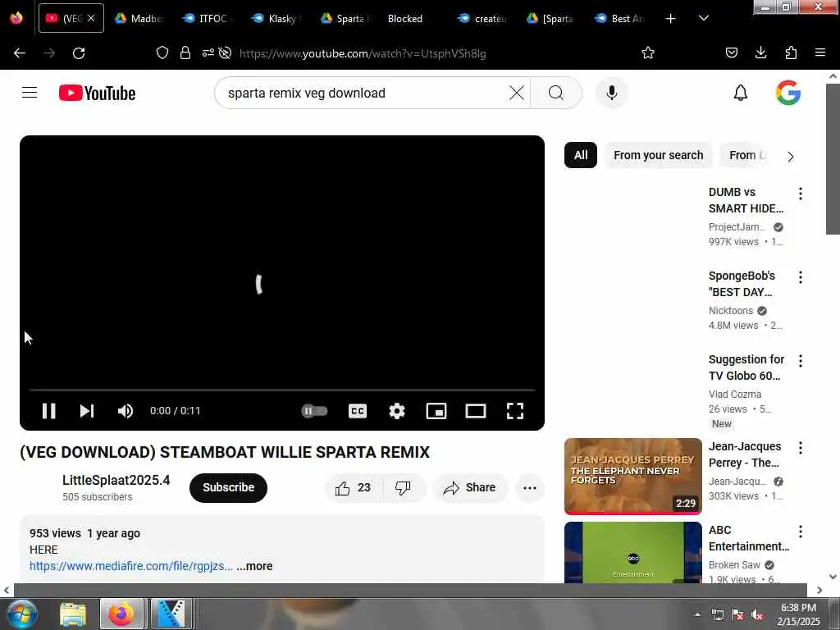Image resolution: width=840 pixels, height=630 pixels.
Task: Search with your voice microphone
Action: point(611,93)
